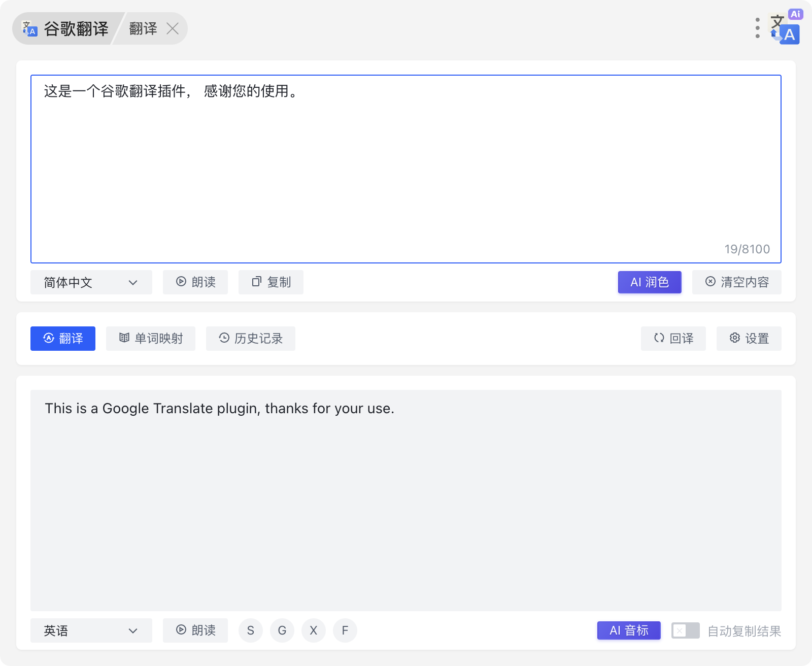
Task: Click the blue 翻译 translate button
Action: coord(63,339)
